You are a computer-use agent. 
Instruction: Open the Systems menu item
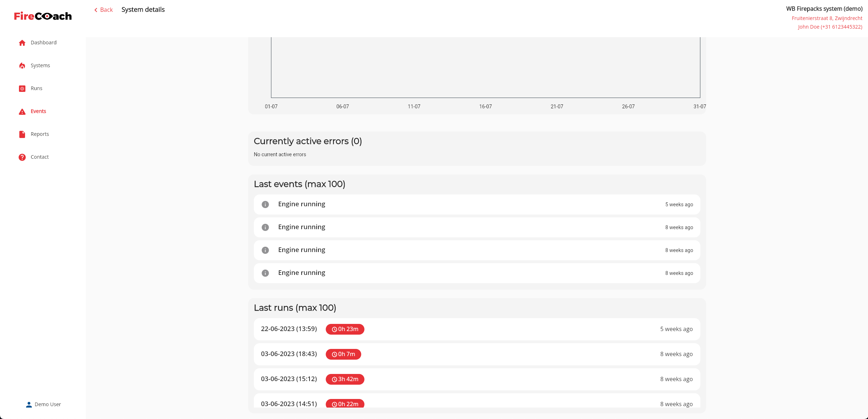pos(40,65)
